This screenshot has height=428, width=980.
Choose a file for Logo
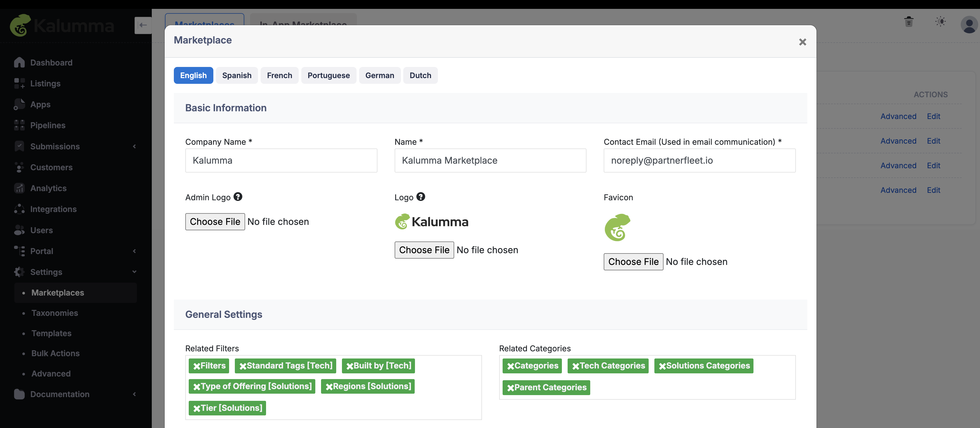pyautogui.click(x=424, y=250)
